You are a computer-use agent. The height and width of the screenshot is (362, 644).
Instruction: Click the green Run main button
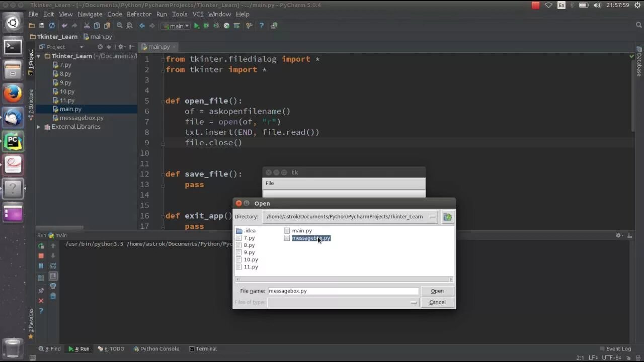197,26
